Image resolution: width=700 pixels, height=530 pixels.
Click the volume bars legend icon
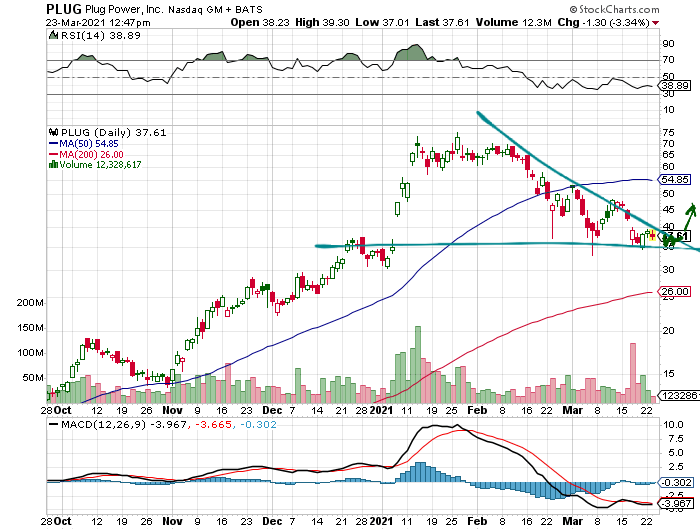pos(53,164)
